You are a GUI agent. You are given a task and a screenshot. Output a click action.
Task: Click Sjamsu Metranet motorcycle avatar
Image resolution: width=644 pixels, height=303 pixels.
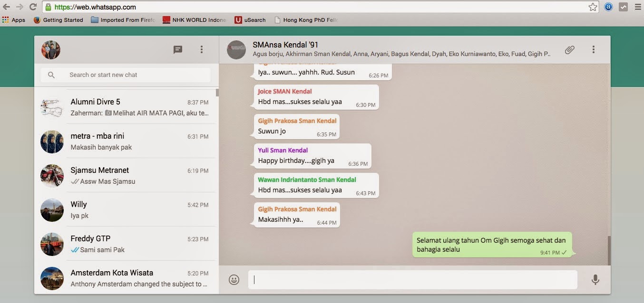(52, 176)
